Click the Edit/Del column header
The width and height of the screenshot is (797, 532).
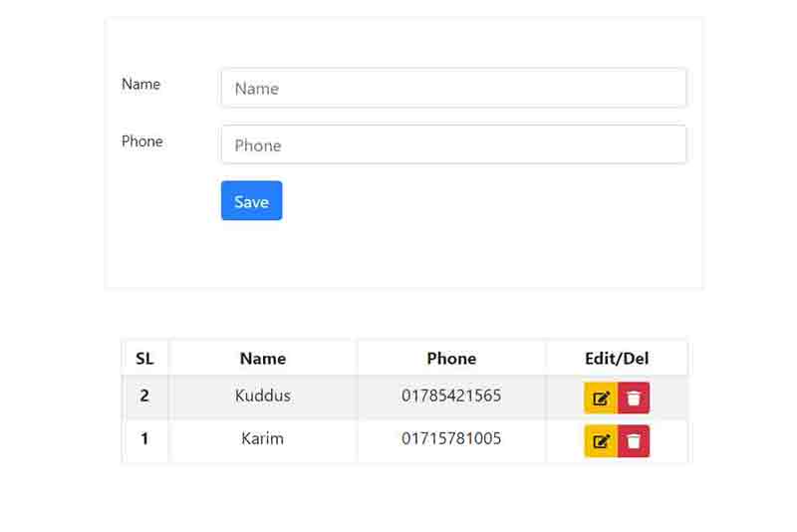(x=617, y=359)
